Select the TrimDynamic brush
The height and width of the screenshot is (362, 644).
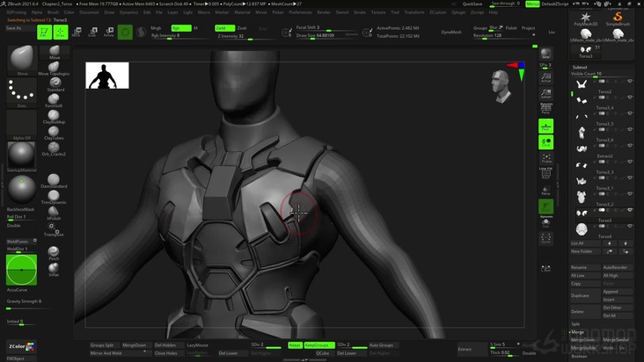54,197
